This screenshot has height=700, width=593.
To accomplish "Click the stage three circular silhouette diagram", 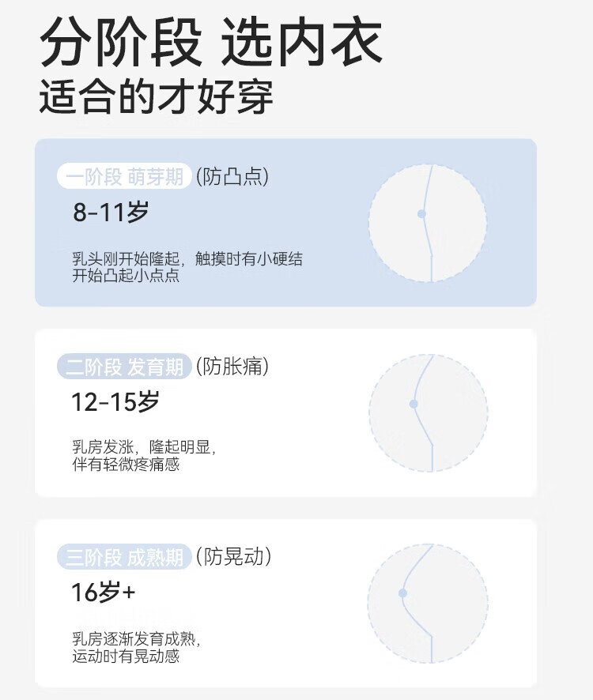I will (427, 603).
